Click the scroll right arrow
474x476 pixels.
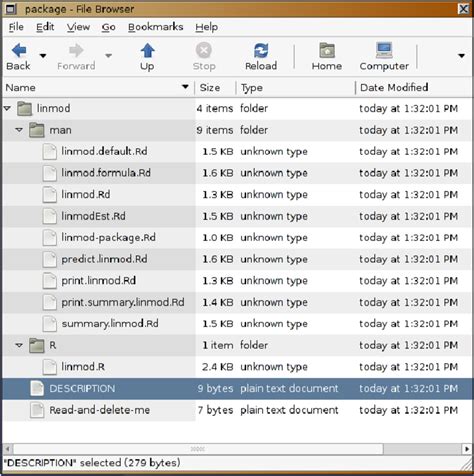(466, 449)
